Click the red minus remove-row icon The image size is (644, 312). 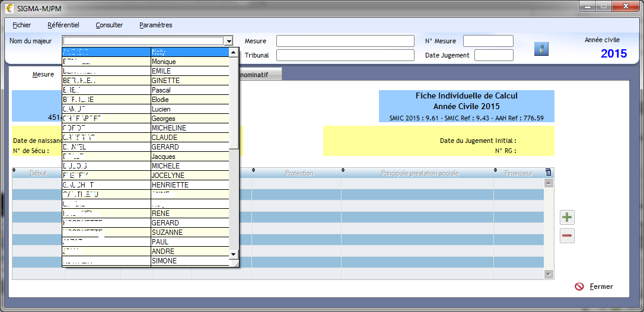pos(567,236)
